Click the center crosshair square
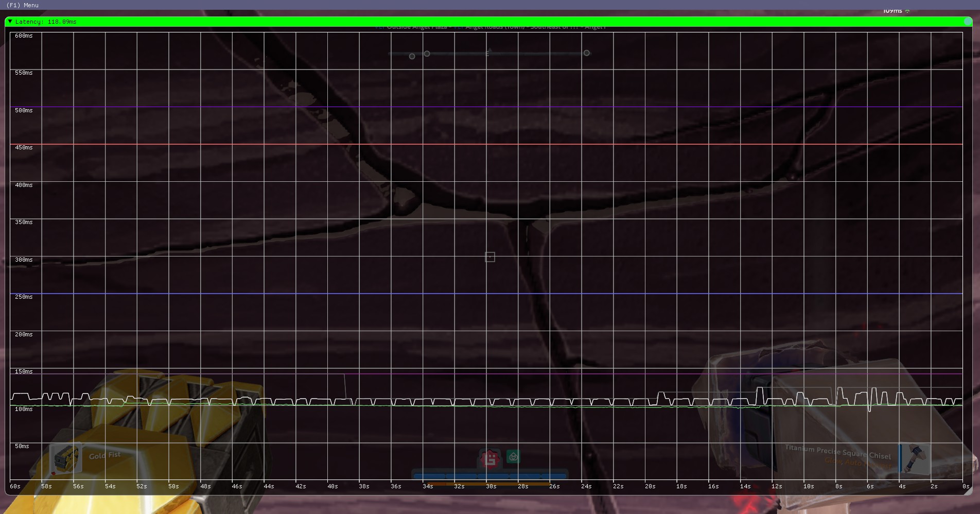This screenshot has width=980, height=514. (x=490, y=256)
